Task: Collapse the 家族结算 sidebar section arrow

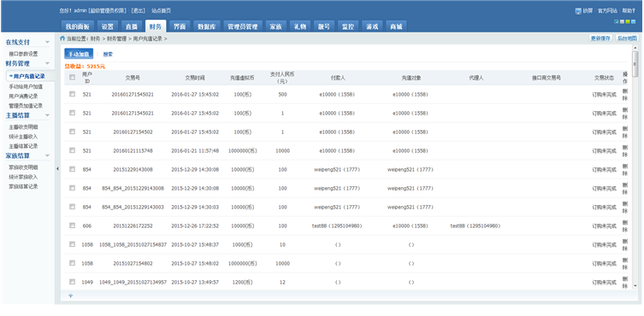Action: (x=47, y=155)
